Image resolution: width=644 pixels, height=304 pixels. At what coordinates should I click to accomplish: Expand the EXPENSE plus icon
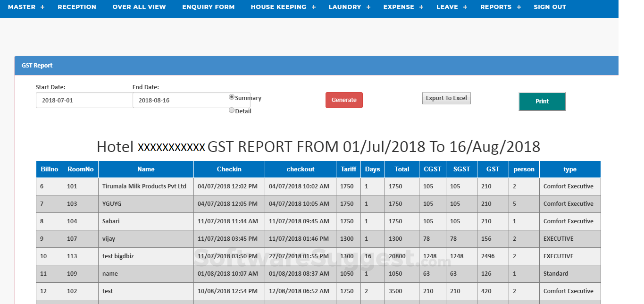[x=421, y=7]
